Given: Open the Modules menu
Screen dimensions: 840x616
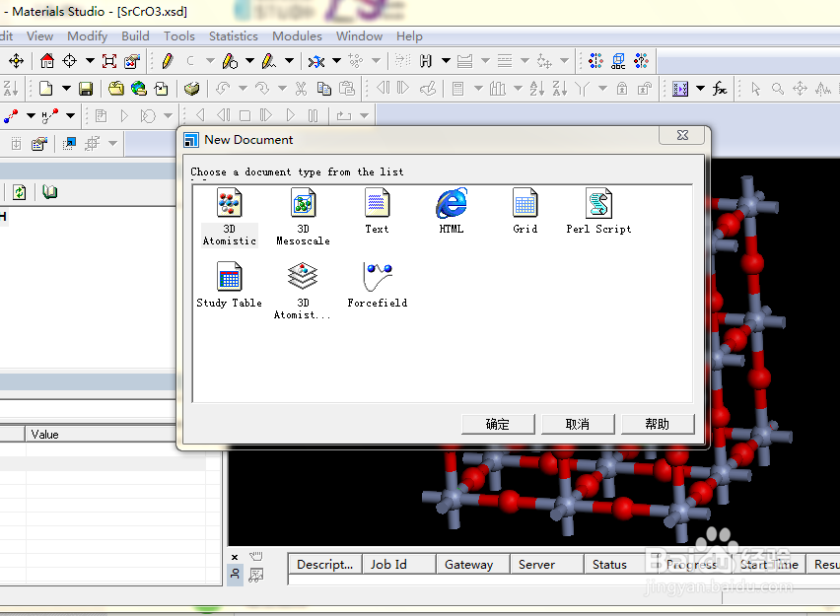Looking at the screenshot, I should 297,35.
